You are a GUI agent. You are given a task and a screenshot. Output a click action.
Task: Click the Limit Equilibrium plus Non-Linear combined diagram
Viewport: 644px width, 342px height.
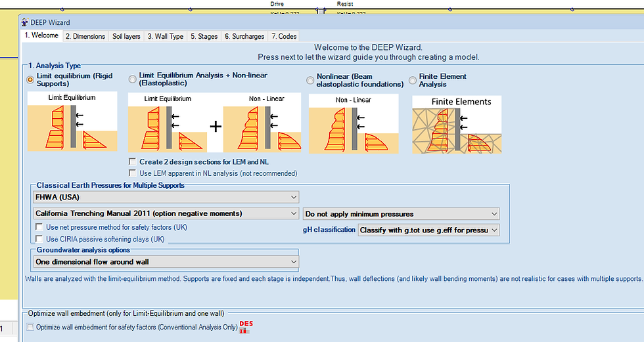[x=214, y=123]
